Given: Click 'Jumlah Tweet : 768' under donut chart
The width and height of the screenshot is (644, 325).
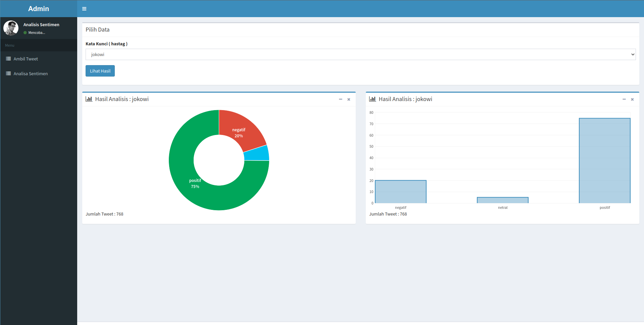Looking at the screenshot, I should point(104,214).
